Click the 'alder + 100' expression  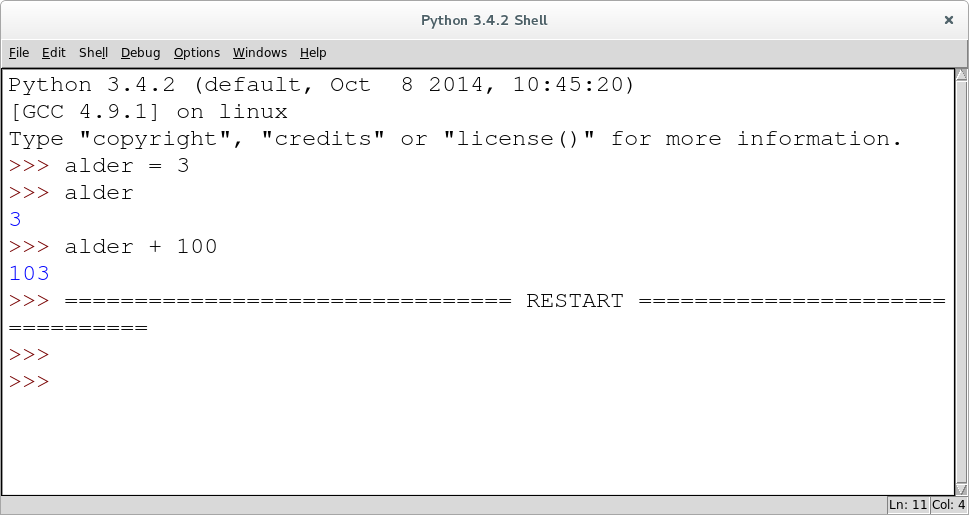(141, 247)
